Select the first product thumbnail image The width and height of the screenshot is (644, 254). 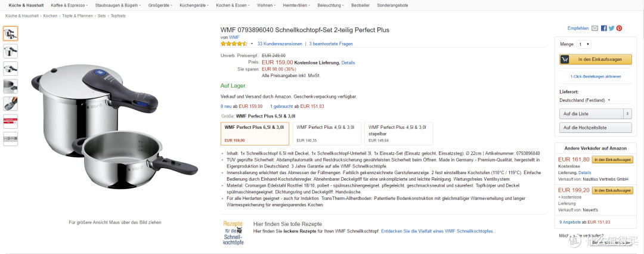point(11,33)
